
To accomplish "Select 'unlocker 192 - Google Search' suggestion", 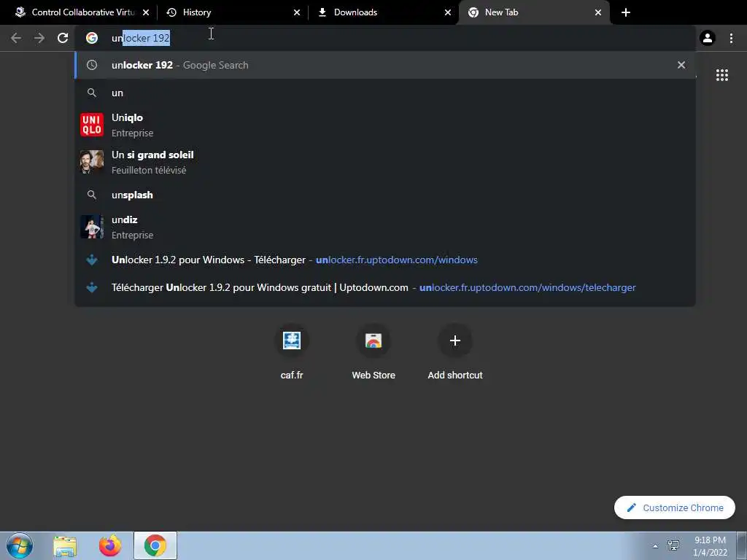I will [385, 65].
